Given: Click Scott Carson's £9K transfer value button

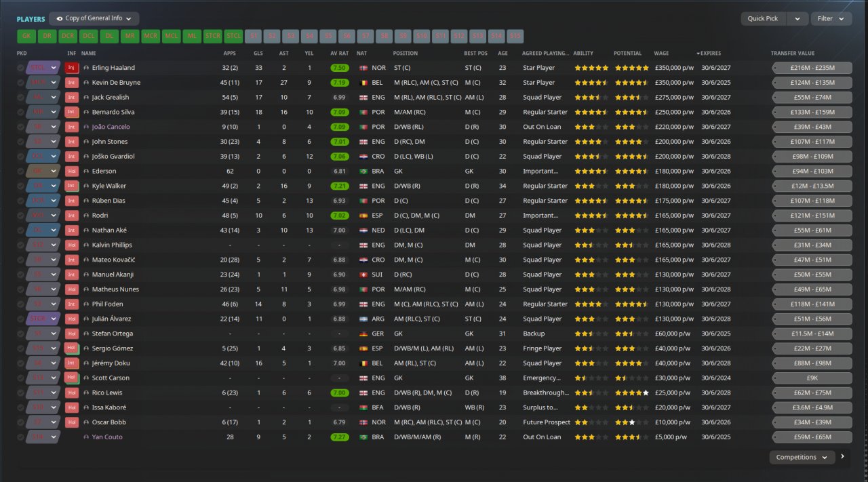Looking at the screenshot, I should tap(812, 378).
